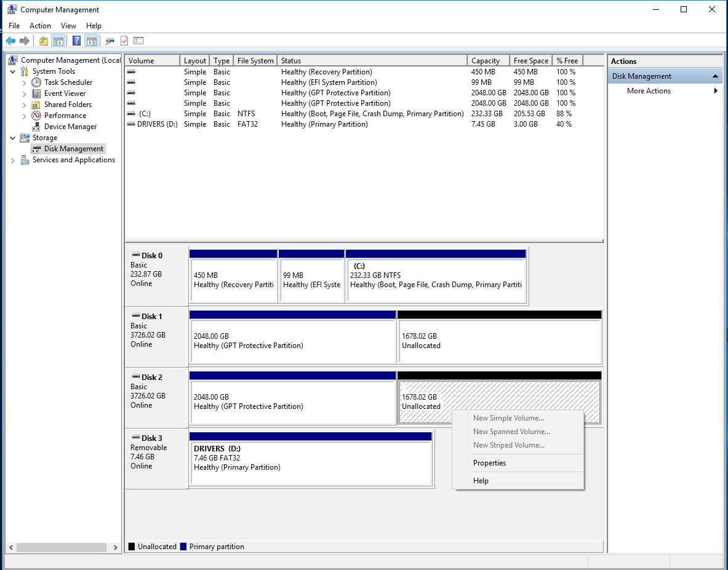Select the Task Scheduler clock icon
This screenshot has height=570, width=728.
coord(36,82)
